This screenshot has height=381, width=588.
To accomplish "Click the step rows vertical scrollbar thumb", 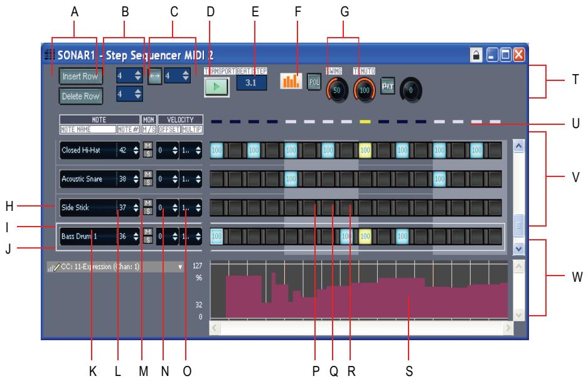I will 518,225.
